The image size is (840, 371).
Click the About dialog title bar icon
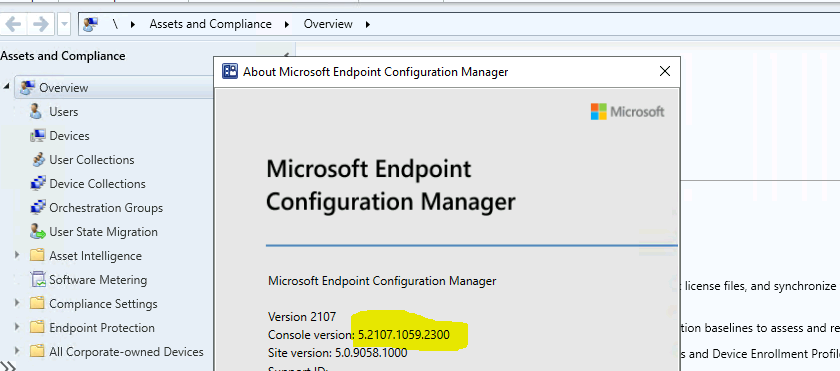230,72
